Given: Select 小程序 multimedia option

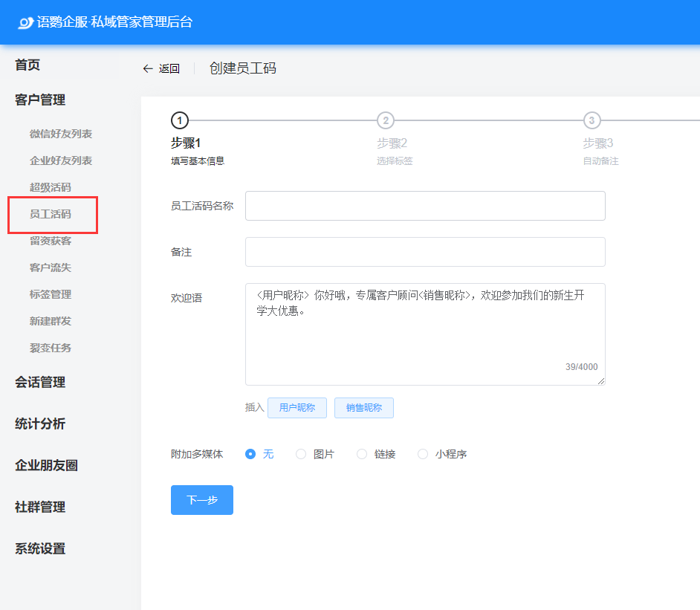Looking at the screenshot, I should pyautogui.click(x=423, y=454).
